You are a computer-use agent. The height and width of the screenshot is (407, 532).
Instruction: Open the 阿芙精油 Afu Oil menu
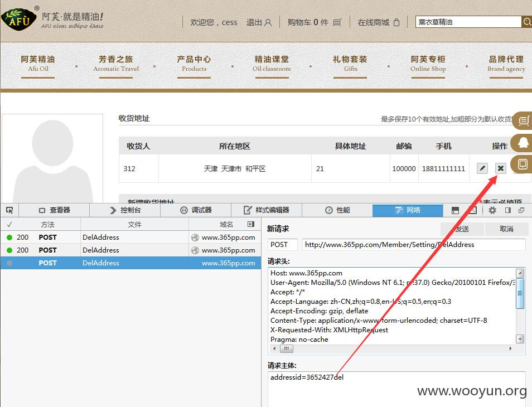point(38,65)
